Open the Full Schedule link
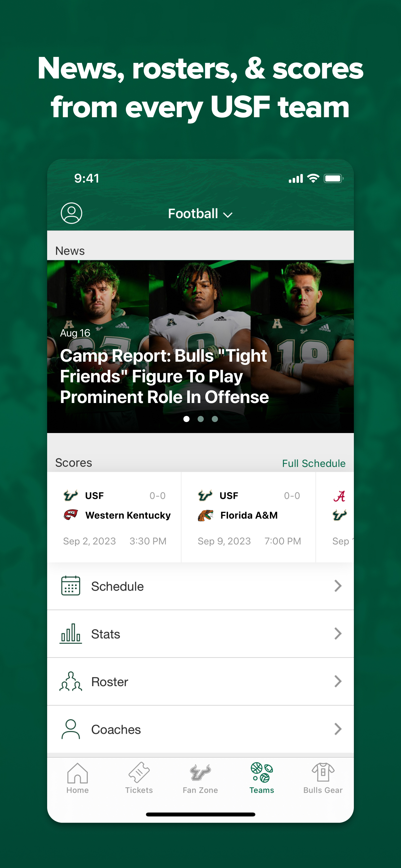Image resolution: width=401 pixels, height=868 pixels. (x=314, y=463)
